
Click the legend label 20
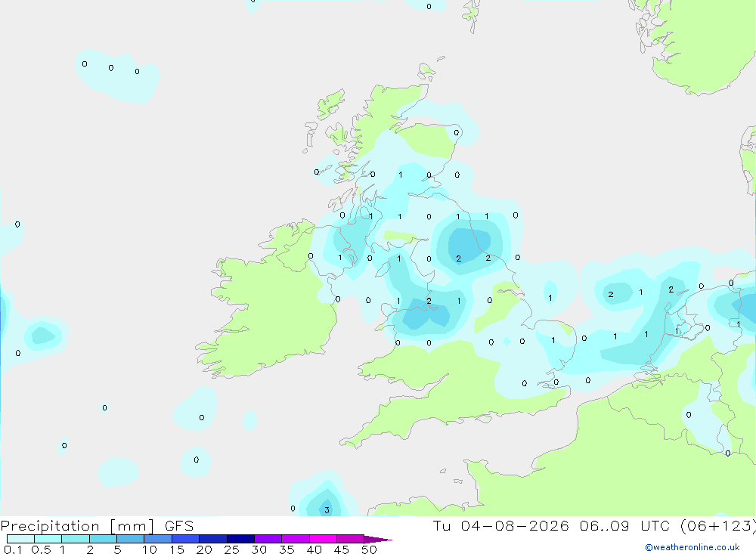click(204, 549)
